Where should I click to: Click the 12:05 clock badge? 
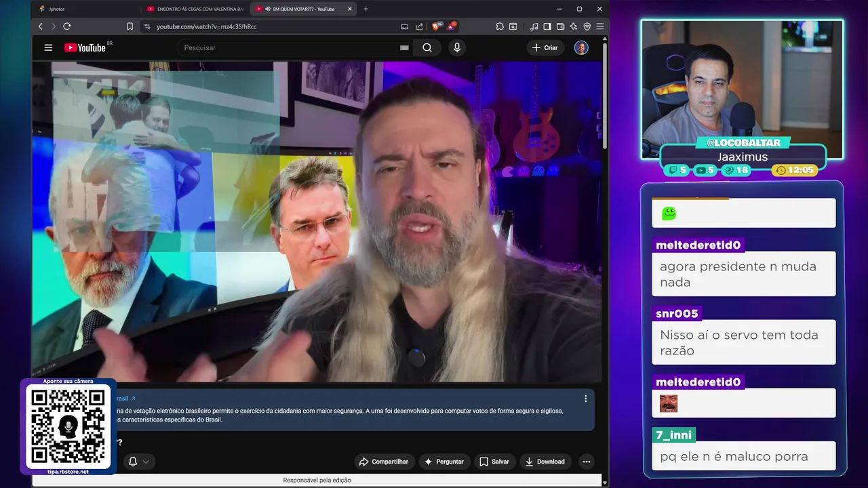coord(794,170)
